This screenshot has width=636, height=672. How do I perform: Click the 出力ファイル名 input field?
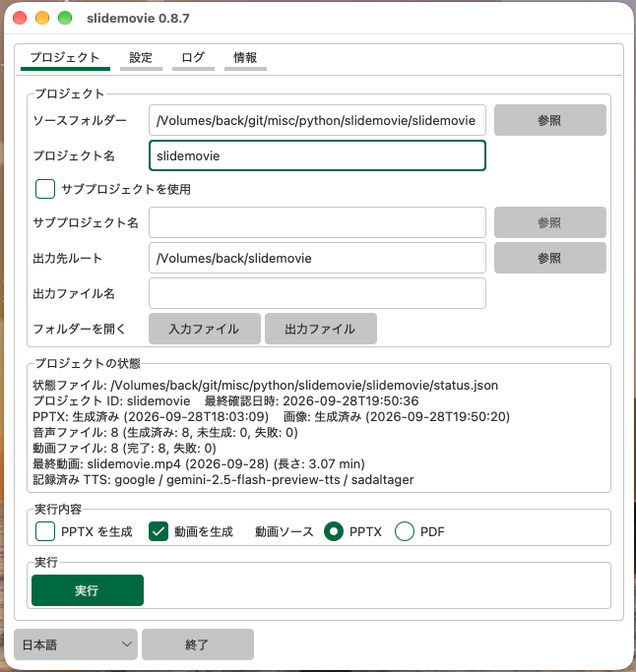pos(317,293)
